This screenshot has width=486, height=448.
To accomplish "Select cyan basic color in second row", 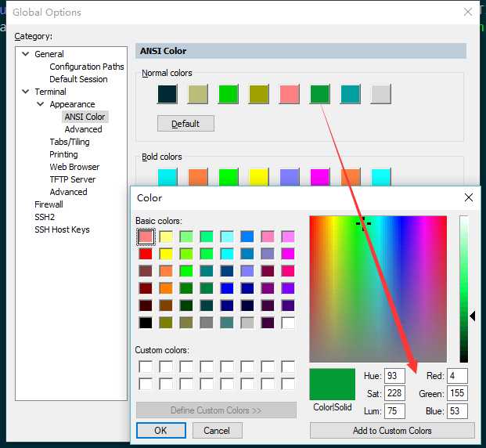I will tap(227, 254).
